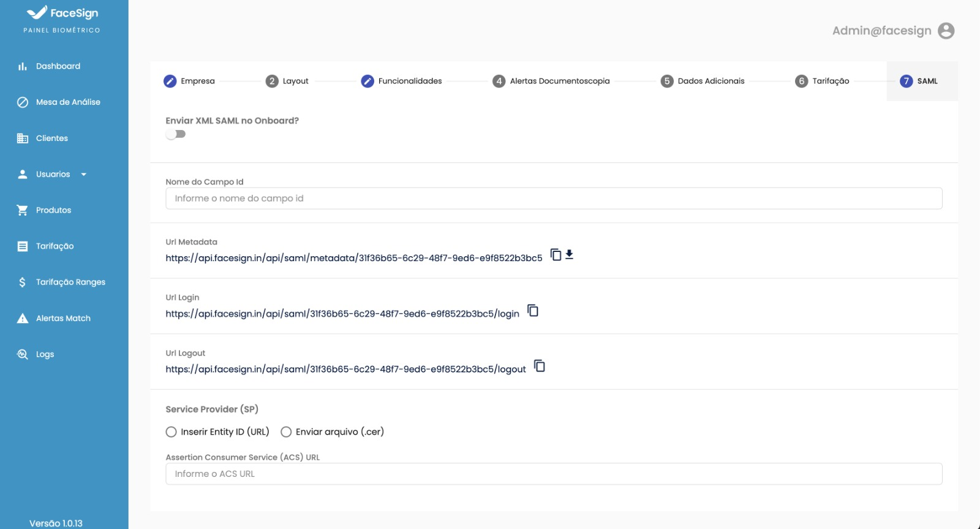980x529 pixels.
Task: Click the Logs search icon
Action: 23,354
